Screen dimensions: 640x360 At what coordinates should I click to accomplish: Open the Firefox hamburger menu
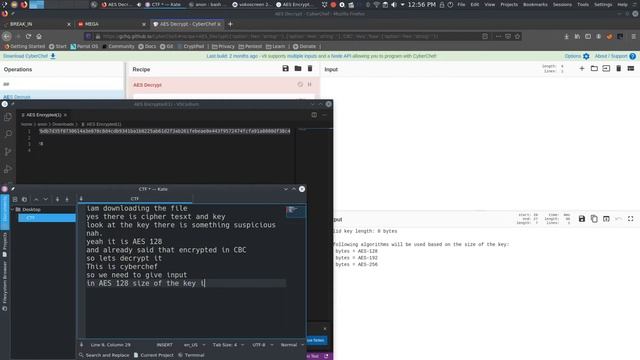[633, 36]
